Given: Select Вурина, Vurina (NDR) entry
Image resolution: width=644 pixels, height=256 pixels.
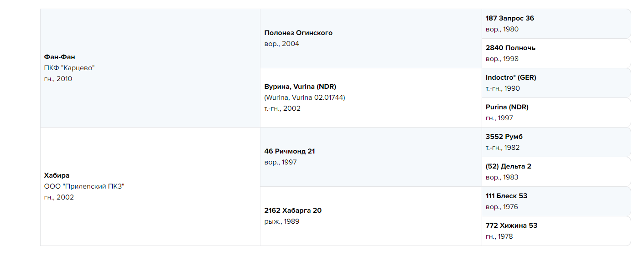Looking at the screenshot, I should pos(300,87).
